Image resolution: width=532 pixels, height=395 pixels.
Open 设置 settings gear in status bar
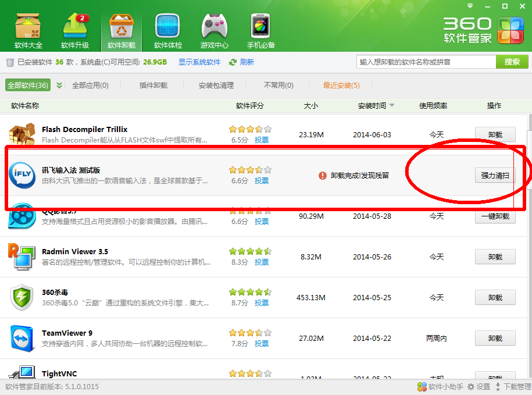(x=479, y=386)
